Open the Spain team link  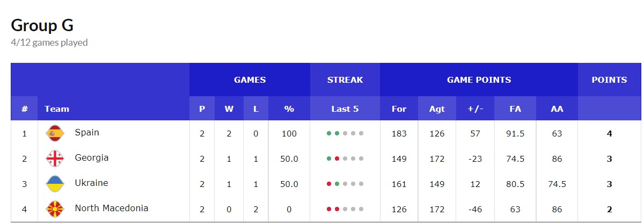pos(87,132)
